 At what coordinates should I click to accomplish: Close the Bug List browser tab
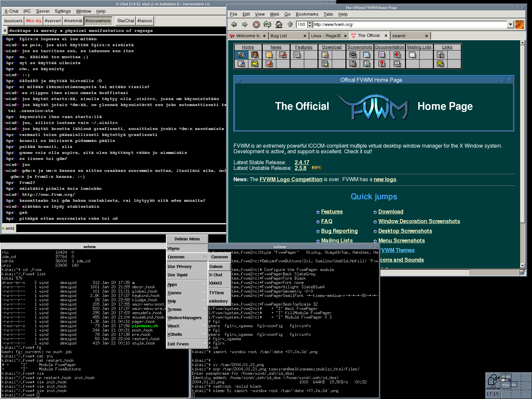[x=305, y=36]
